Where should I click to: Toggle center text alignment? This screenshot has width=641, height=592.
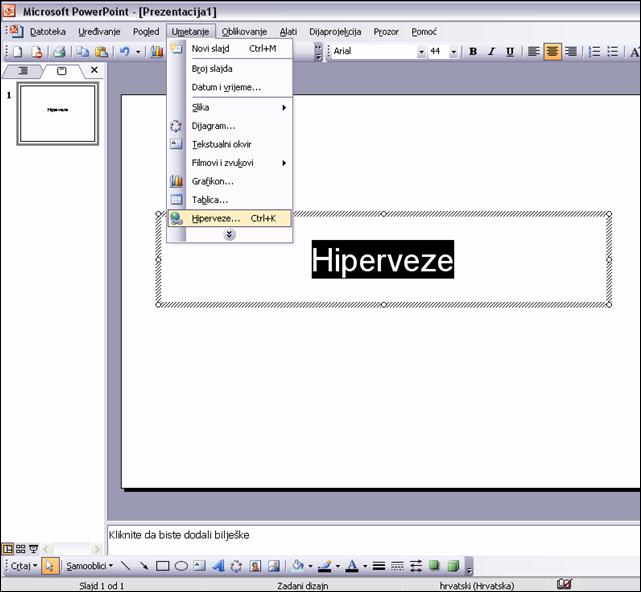coord(552,52)
